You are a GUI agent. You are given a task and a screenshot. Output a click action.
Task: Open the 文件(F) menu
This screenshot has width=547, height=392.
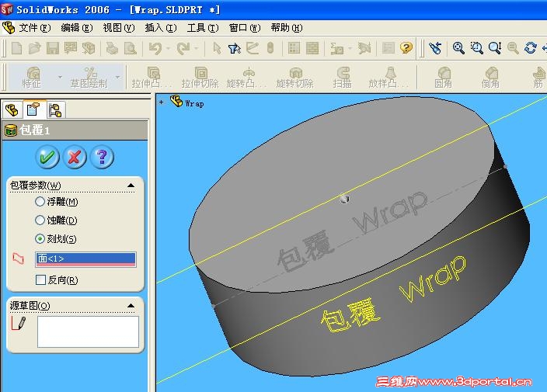point(34,27)
